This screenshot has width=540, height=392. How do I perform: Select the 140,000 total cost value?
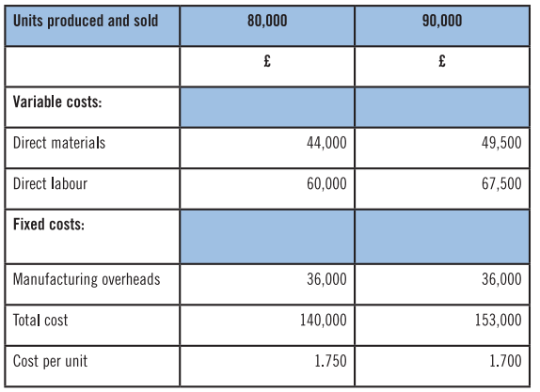coord(323,320)
